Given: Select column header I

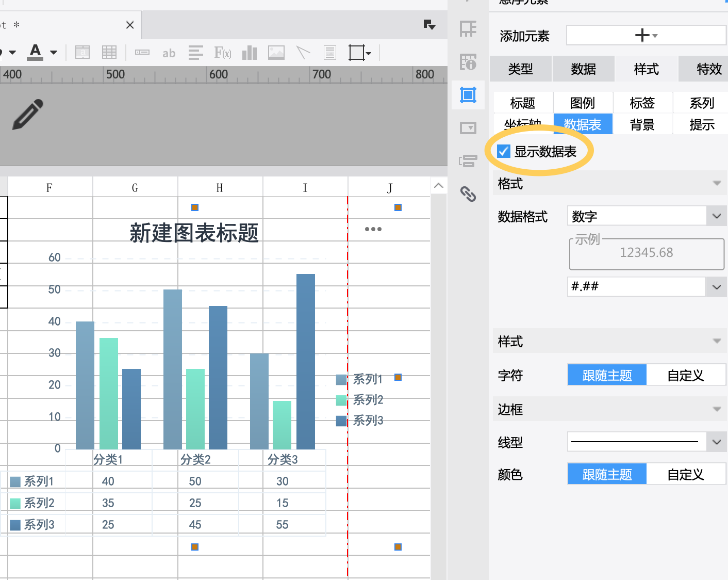Looking at the screenshot, I should point(305,188).
